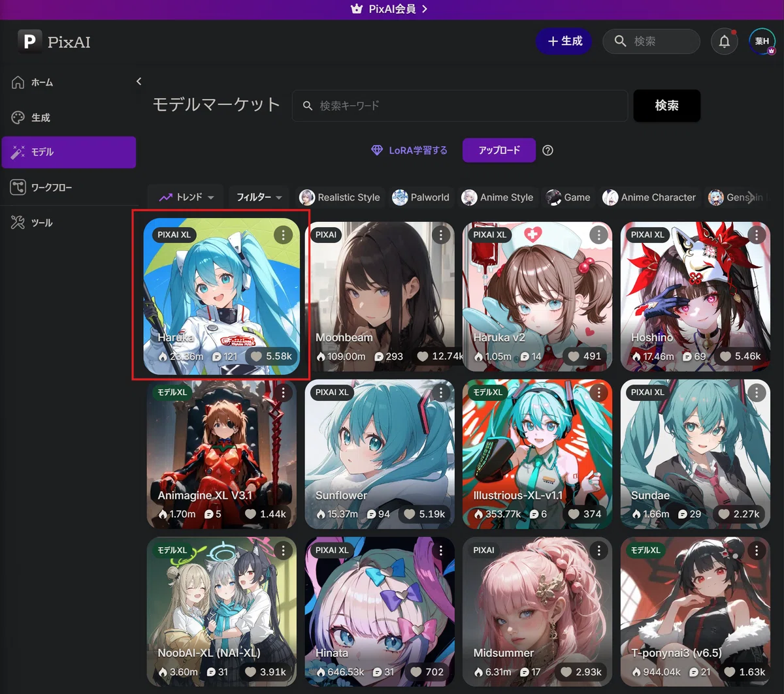Viewport: 784px width, 694px height.
Task: Filter by Palworld tag
Action: coord(421,197)
